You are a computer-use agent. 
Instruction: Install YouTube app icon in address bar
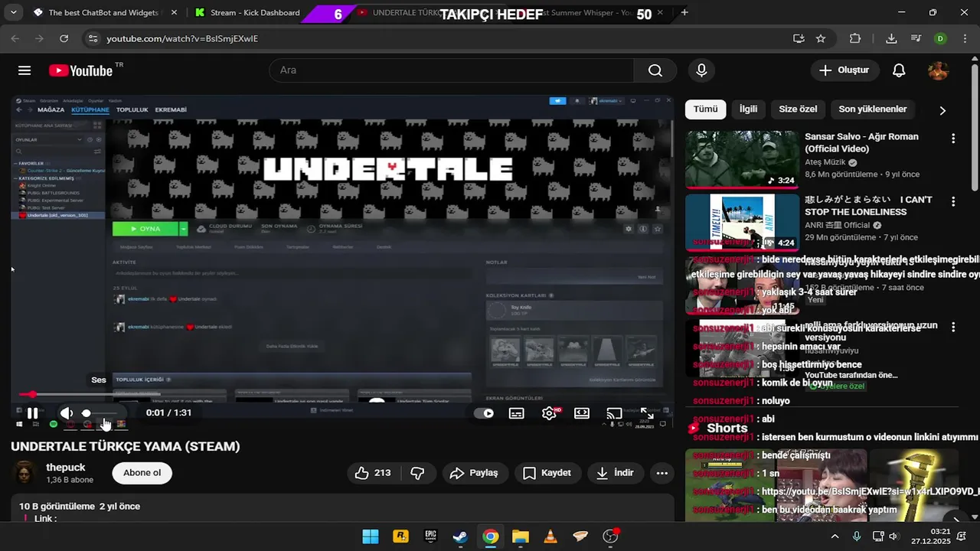[799, 38]
